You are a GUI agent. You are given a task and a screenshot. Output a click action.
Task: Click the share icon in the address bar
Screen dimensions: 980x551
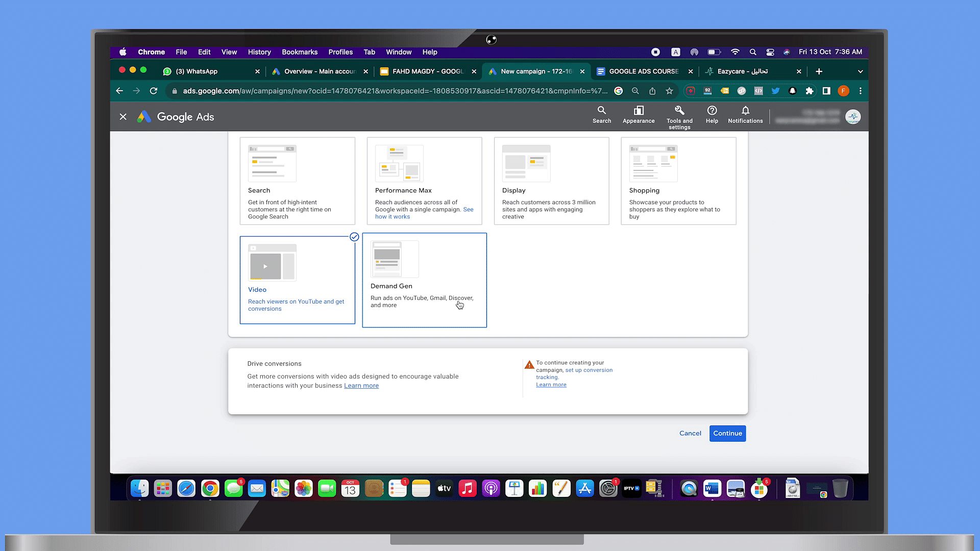coord(652,91)
